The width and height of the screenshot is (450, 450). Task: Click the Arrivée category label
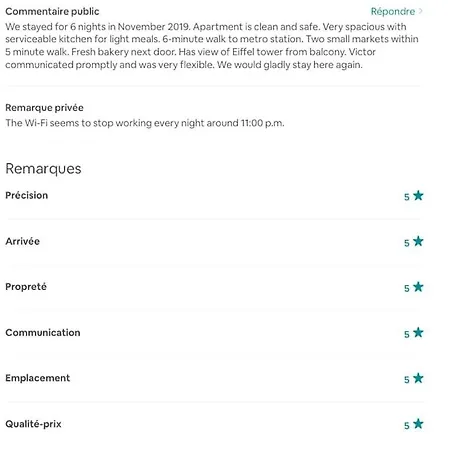pos(23,241)
